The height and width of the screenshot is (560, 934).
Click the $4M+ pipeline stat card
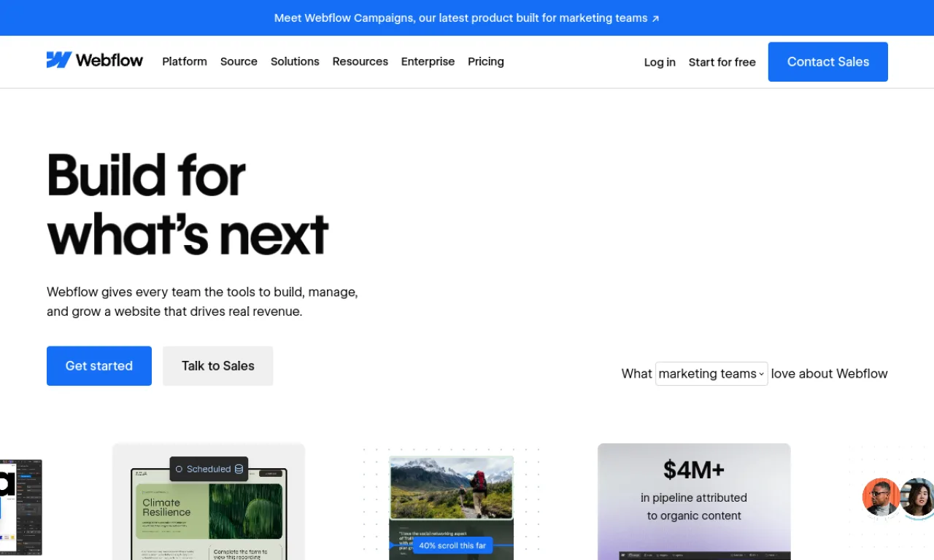click(694, 502)
